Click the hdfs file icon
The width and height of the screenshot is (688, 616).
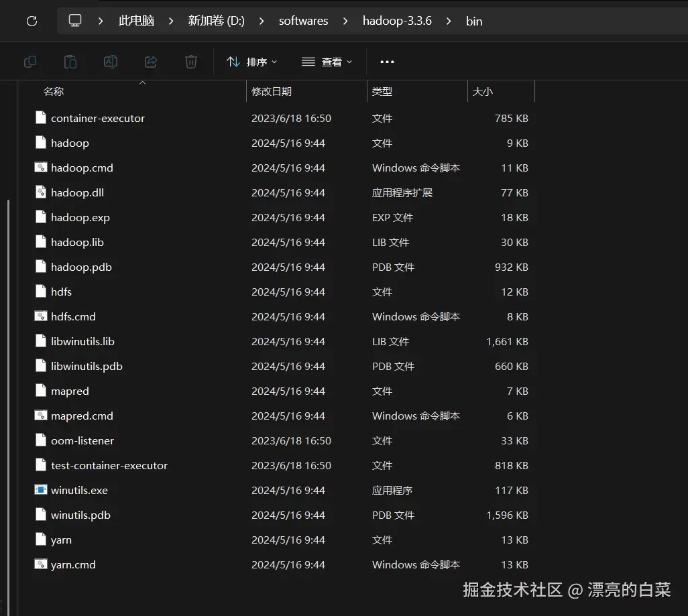[x=41, y=292]
